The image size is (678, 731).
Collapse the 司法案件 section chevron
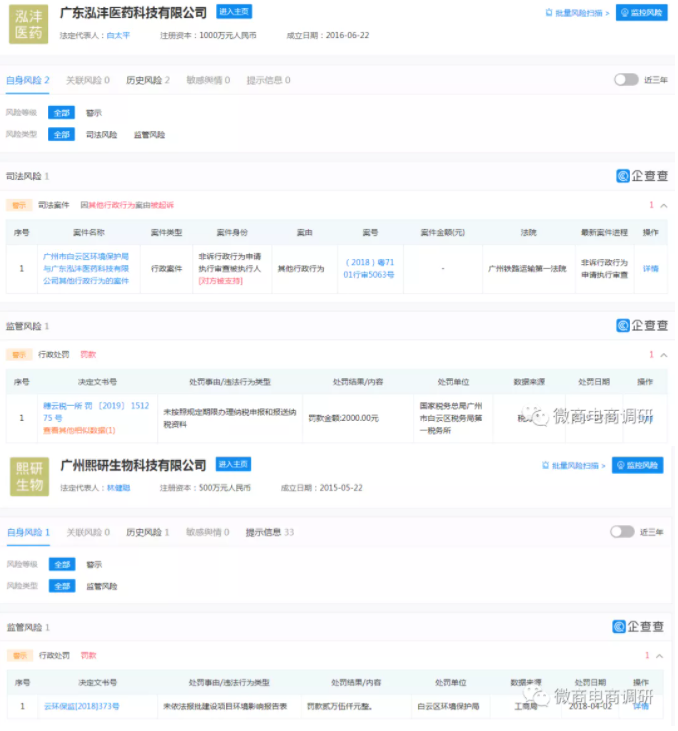point(665,206)
